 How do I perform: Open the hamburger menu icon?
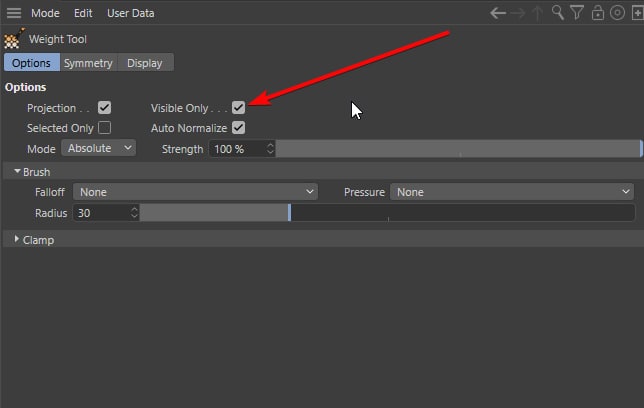14,13
